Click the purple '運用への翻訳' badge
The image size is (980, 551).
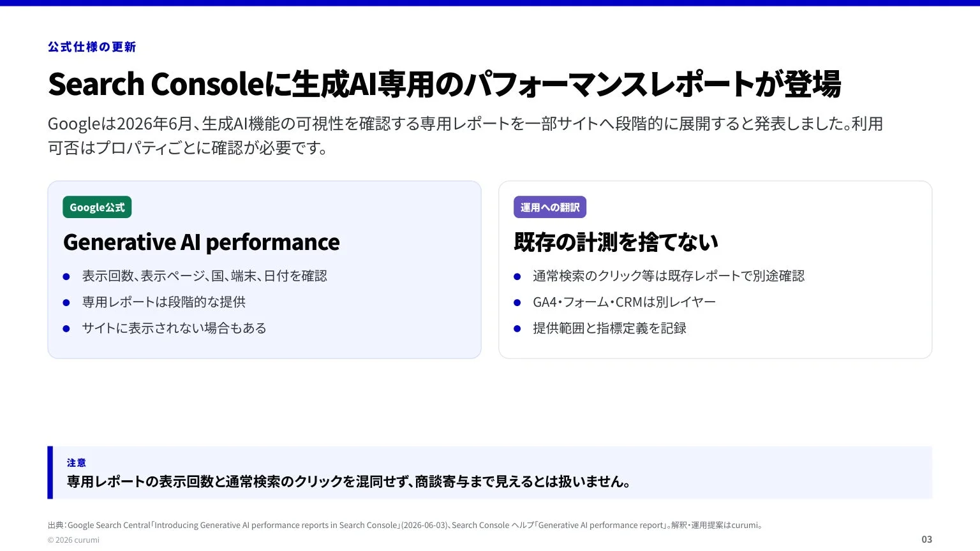coord(550,207)
